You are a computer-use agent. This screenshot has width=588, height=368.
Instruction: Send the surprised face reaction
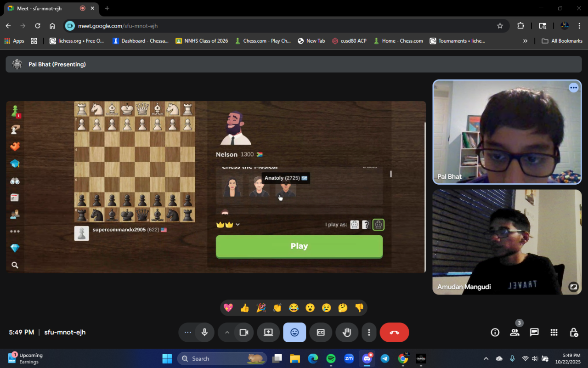(310, 308)
